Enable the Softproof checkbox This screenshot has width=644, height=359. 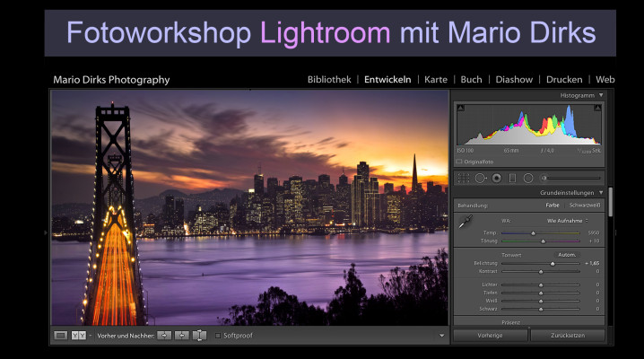click(x=218, y=336)
